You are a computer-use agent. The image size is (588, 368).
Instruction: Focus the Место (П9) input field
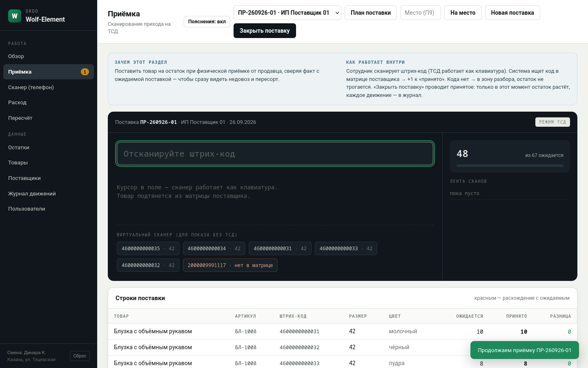click(x=421, y=13)
